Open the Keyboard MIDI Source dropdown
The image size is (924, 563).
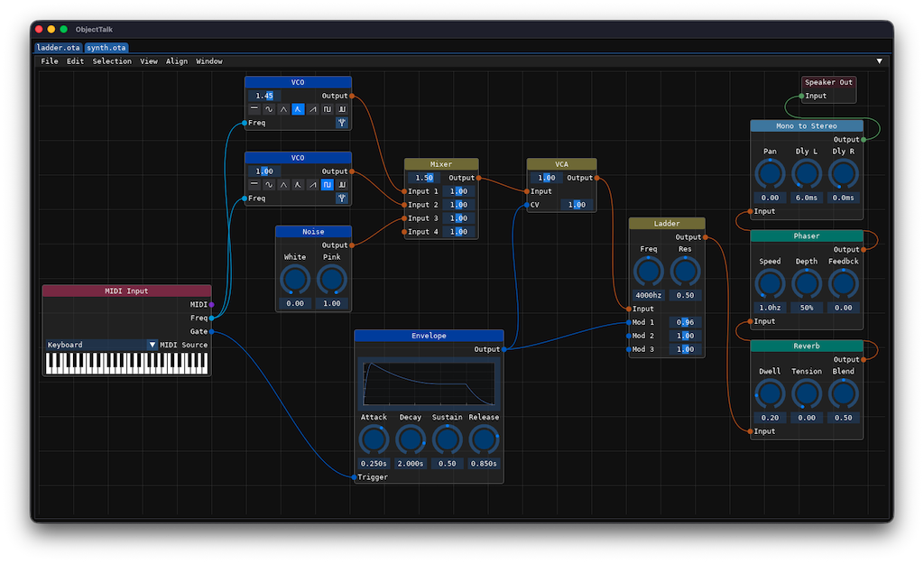(152, 345)
